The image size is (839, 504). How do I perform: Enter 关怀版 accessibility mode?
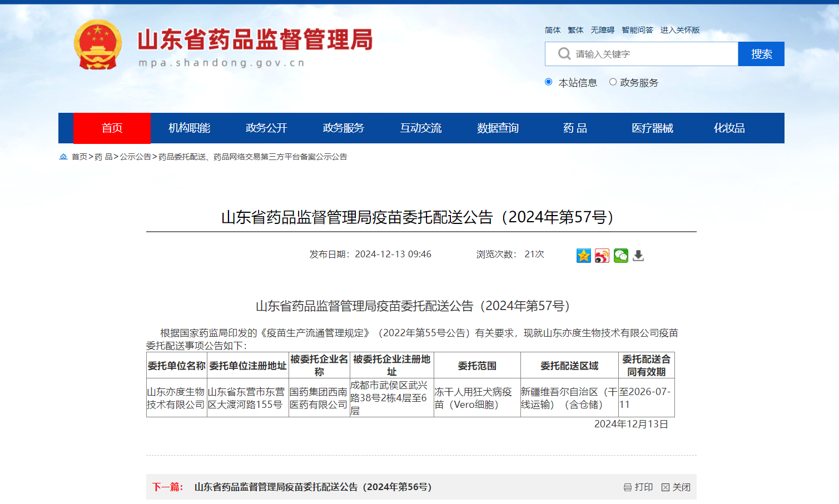coord(679,30)
